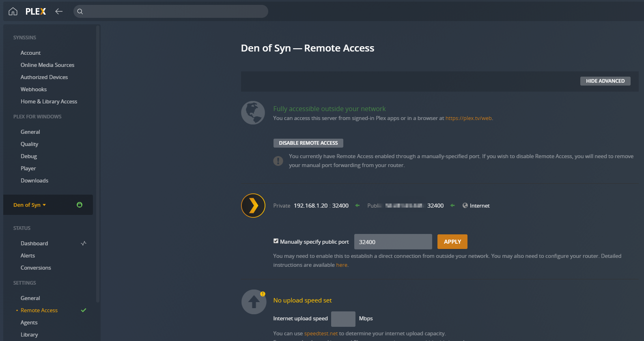Open Debug settings
The height and width of the screenshot is (341, 644).
coord(29,156)
